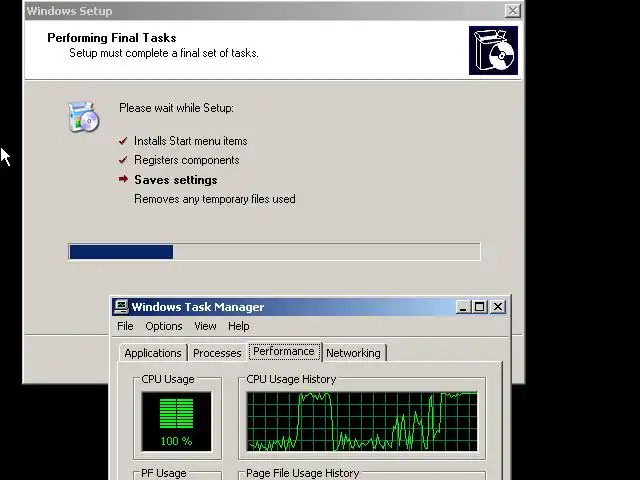Image resolution: width=640 pixels, height=480 pixels.
Task: Click 'Removes any temporary files used' text
Action: point(215,199)
